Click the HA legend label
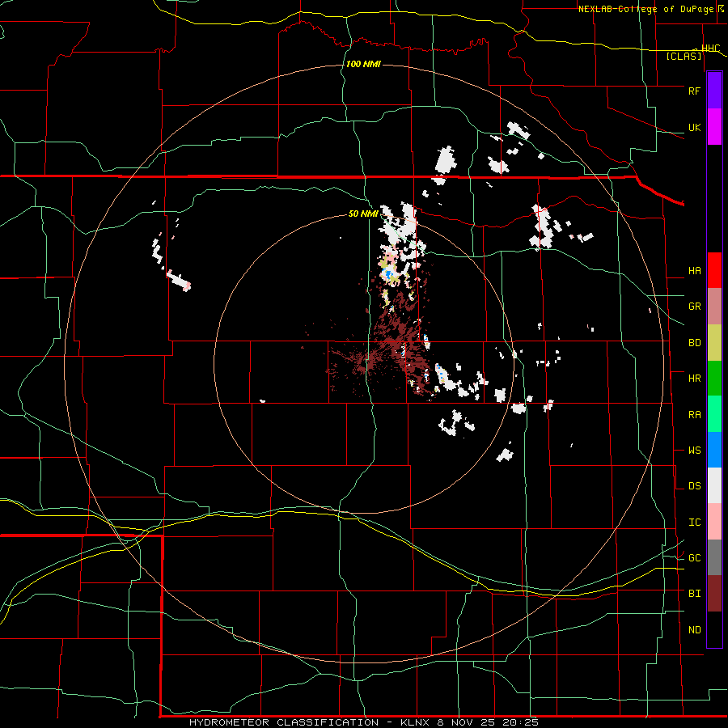The height and width of the screenshot is (728, 728). tap(694, 271)
